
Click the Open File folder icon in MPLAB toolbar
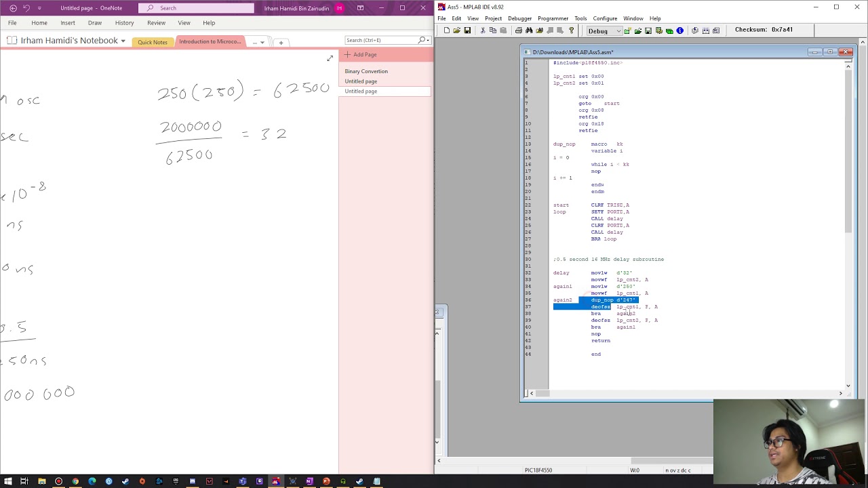pyautogui.click(x=456, y=30)
